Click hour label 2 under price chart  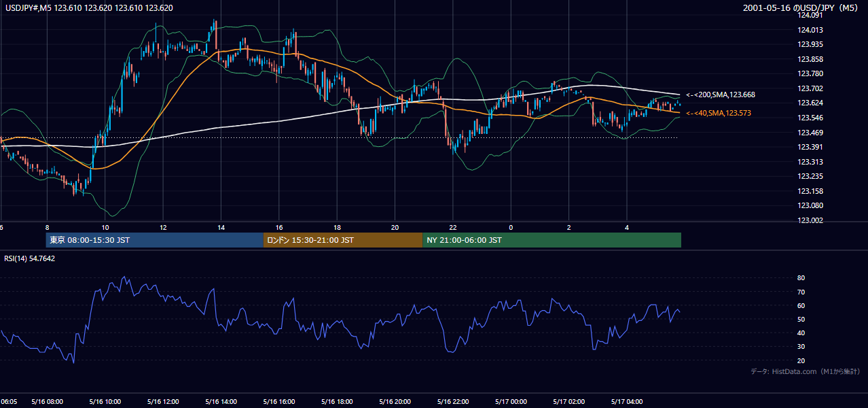click(569, 227)
